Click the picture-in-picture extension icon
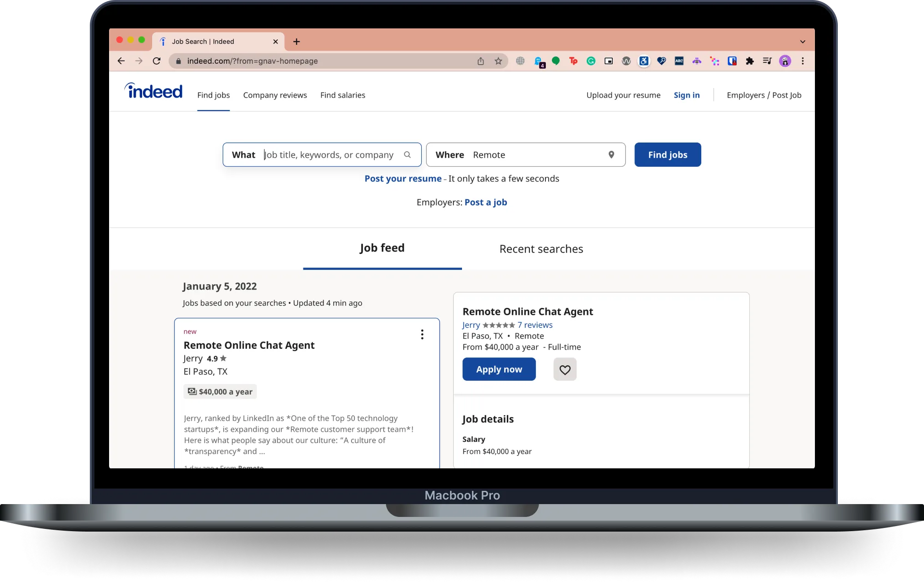The image size is (924, 582). point(609,61)
